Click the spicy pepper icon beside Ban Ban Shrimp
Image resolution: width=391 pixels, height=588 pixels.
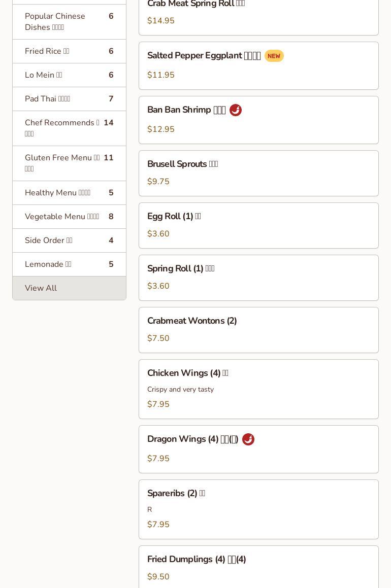click(x=236, y=110)
